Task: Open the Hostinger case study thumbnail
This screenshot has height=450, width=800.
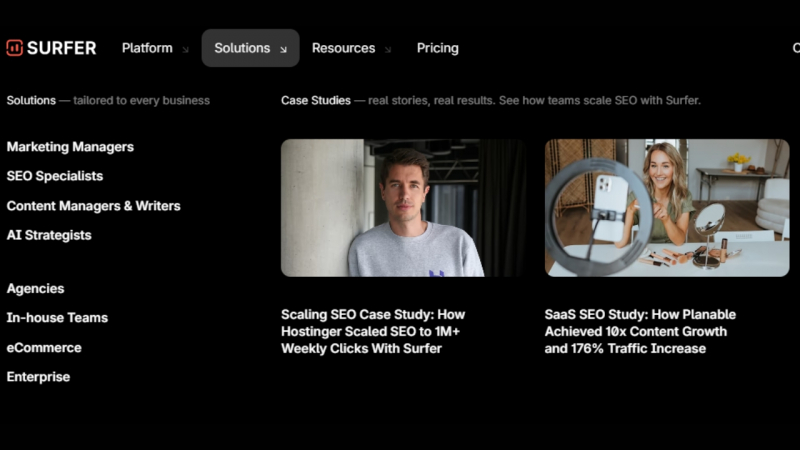Action: click(403, 208)
